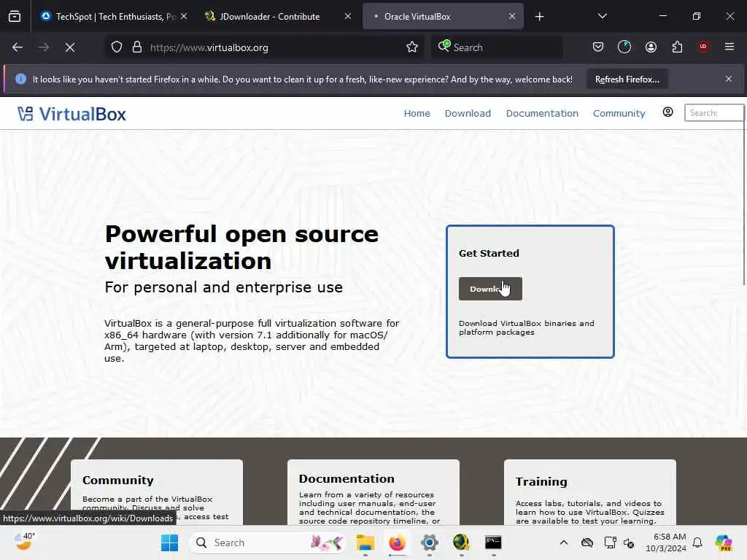Open the Firefox hamburger application menu
747x560 pixels.
[729, 47]
